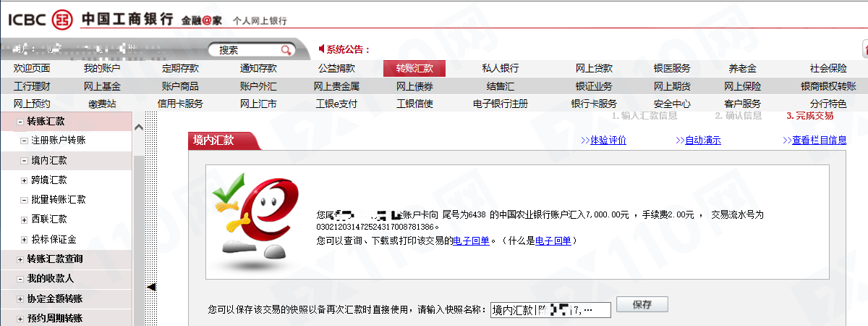Open the 我的账户 menu tab
Viewport: 868px width, 326px height.
(x=102, y=69)
